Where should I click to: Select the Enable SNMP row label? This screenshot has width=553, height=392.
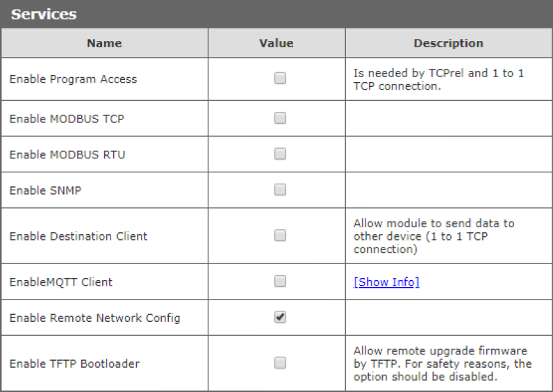pyautogui.click(x=45, y=190)
